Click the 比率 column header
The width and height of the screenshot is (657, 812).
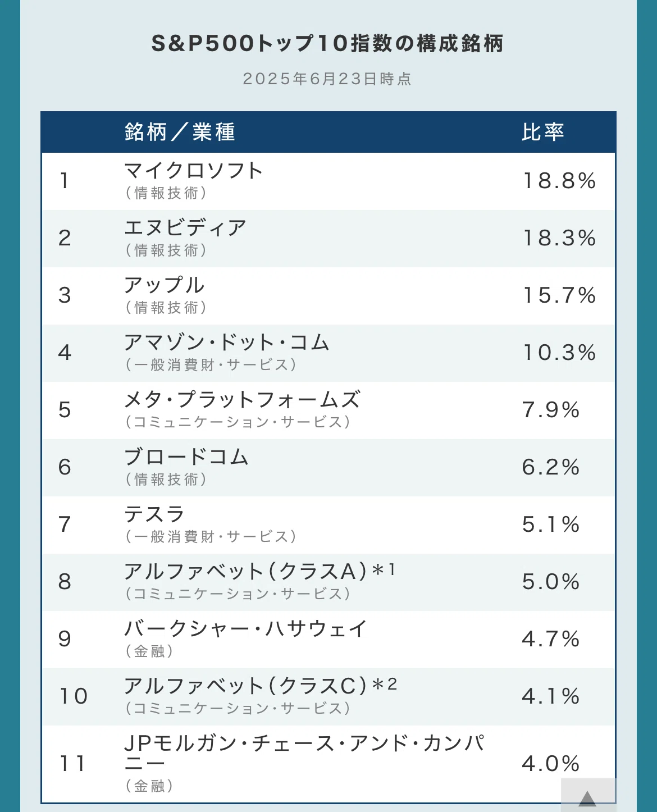click(542, 132)
